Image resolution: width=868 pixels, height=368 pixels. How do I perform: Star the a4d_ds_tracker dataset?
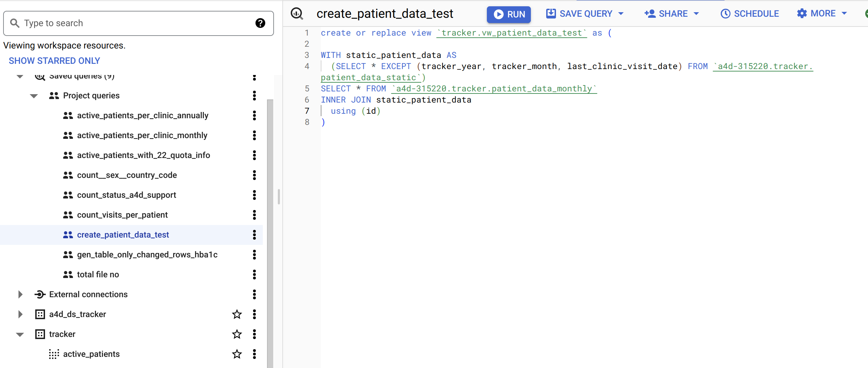coord(237,314)
